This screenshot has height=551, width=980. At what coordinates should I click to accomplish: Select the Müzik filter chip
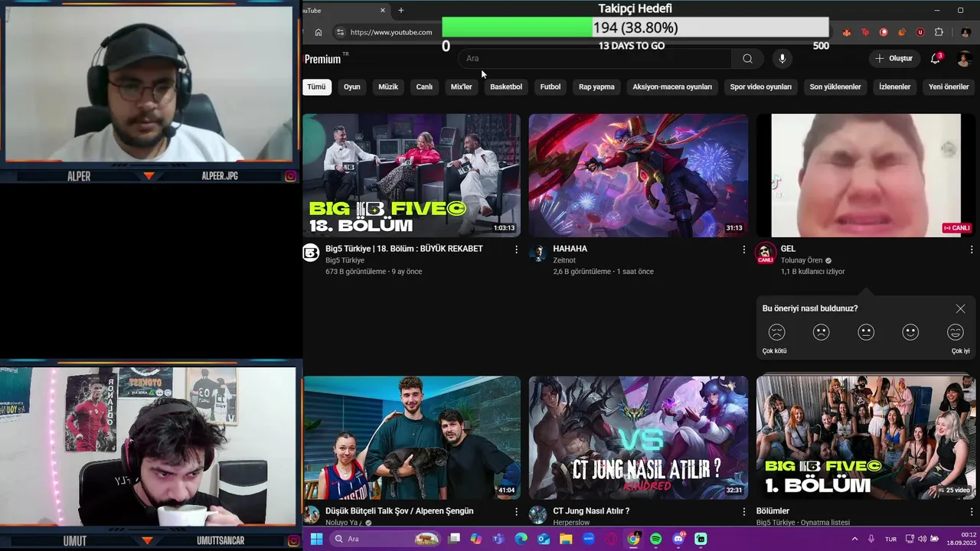388,87
